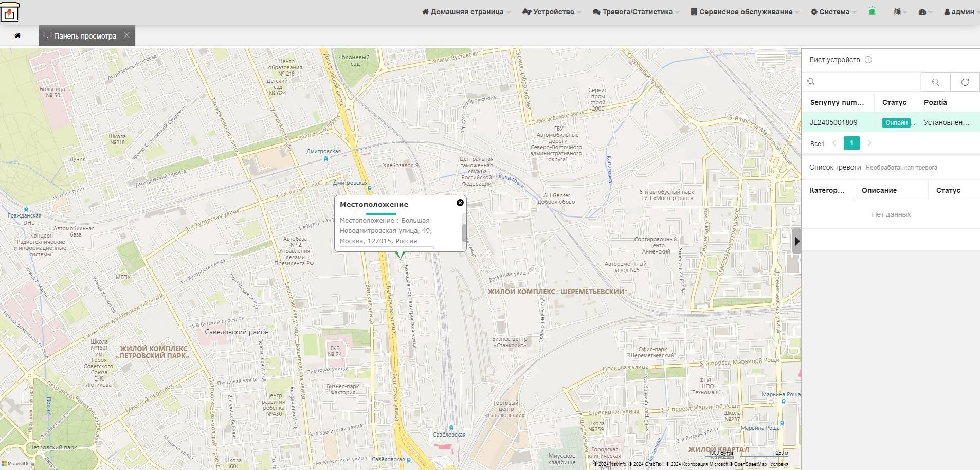The width and height of the screenshot is (980, 470).
Task: Click the device search magnifier button
Action: click(935, 82)
